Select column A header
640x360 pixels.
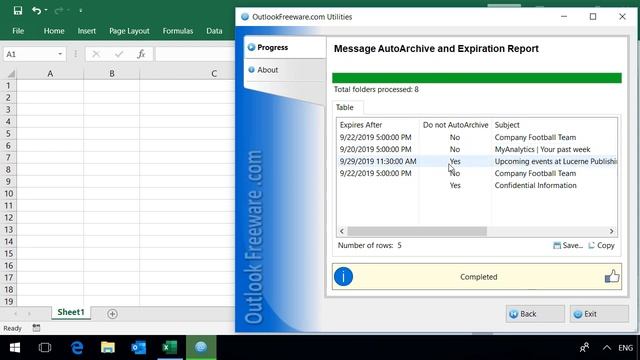click(x=50, y=74)
